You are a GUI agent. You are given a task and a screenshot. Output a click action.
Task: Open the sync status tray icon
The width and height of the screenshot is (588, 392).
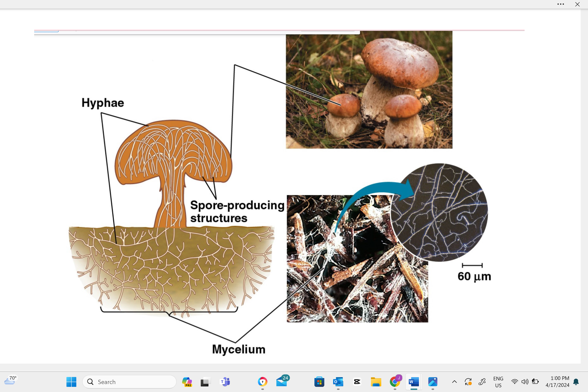tap(468, 382)
